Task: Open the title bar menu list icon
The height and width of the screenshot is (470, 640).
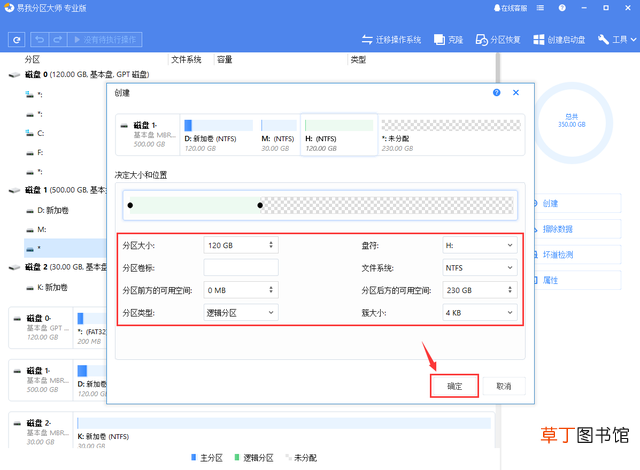Action: (540, 8)
